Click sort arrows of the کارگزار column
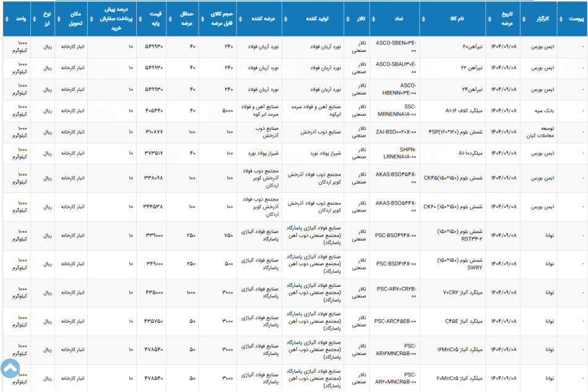The height and width of the screenshot is (392, 588). tap(524, 19)
